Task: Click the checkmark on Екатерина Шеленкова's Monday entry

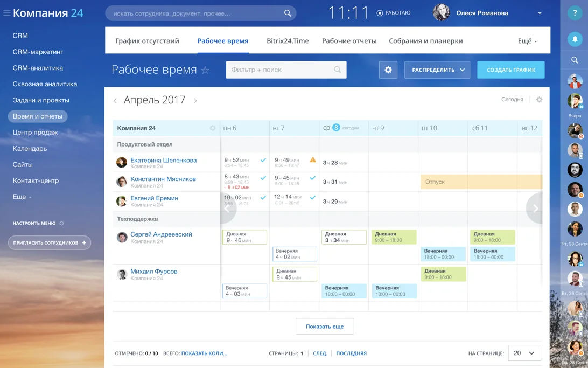Action: 263,160
